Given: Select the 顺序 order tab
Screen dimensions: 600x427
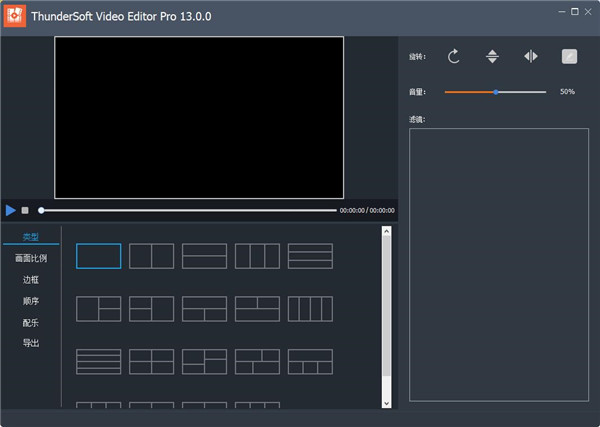Looking at the screenshot, I should coord(30,301).
